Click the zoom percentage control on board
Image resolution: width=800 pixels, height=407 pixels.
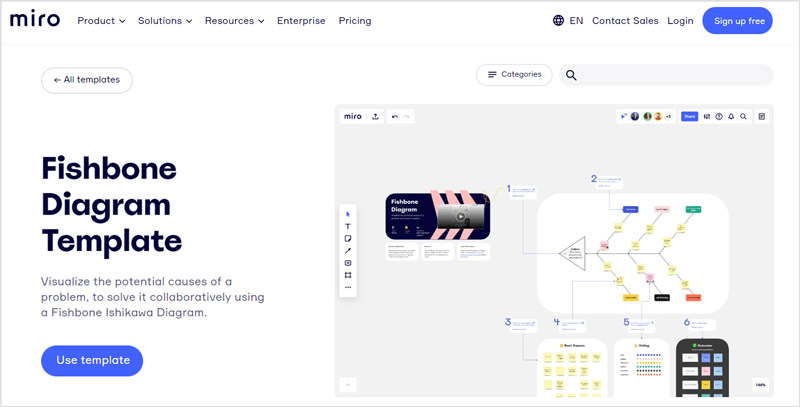pyautogui.click(x=760, y=385)
